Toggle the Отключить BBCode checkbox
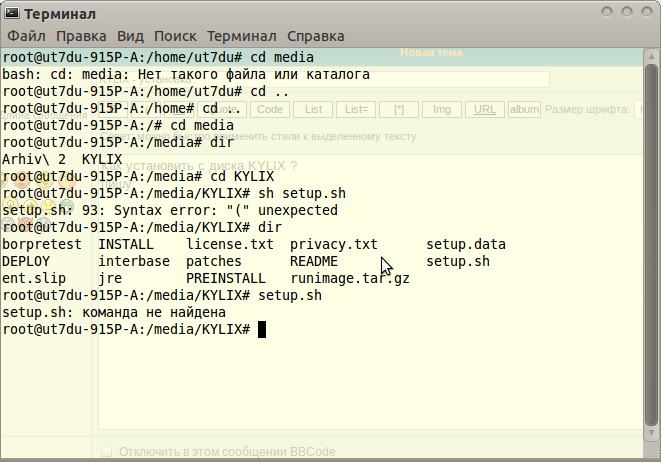 tap(107, 451)
